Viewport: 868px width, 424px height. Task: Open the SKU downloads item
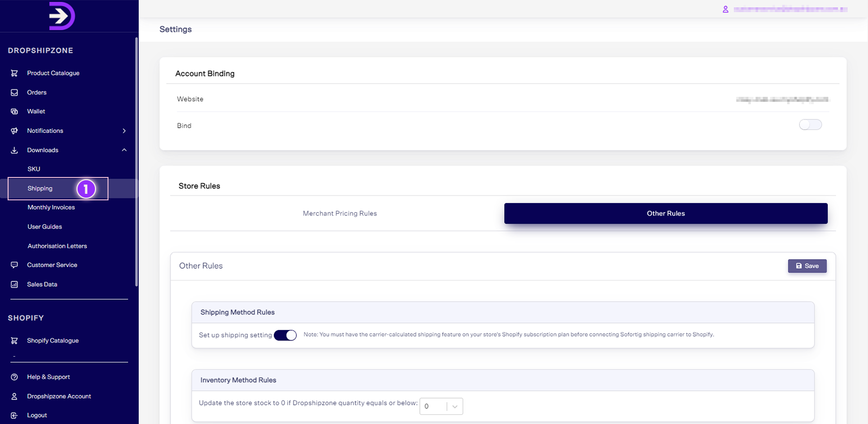[34, 169]
